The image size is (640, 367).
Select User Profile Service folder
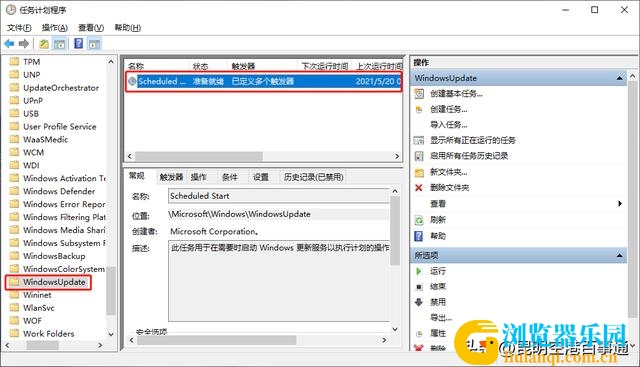coord(60,127)
